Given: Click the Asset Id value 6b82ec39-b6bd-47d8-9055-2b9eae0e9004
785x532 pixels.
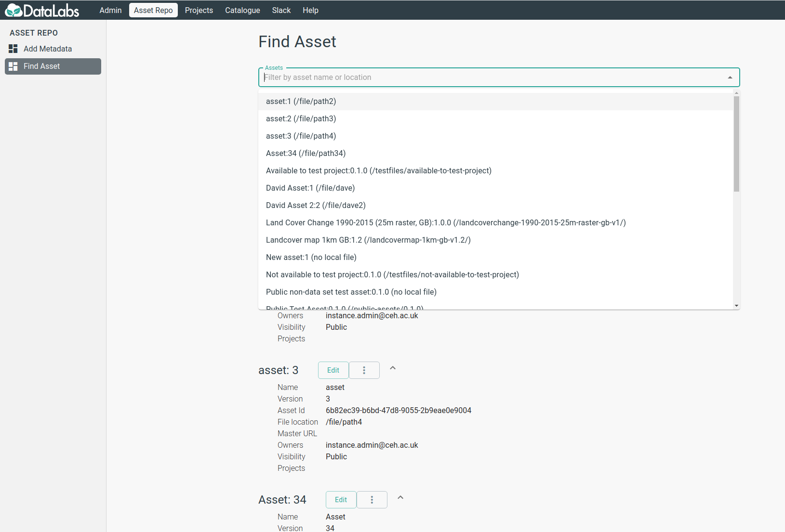Looking at the screenshot, I should click(399, 411).
